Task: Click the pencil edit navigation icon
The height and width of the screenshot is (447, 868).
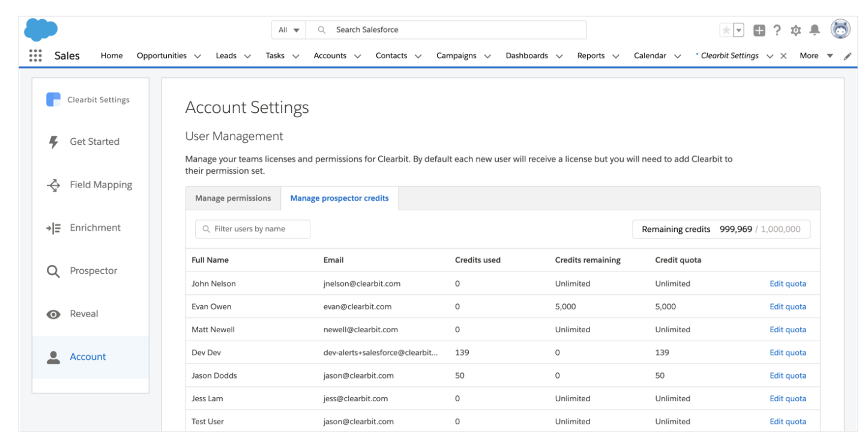Action: 848,56
